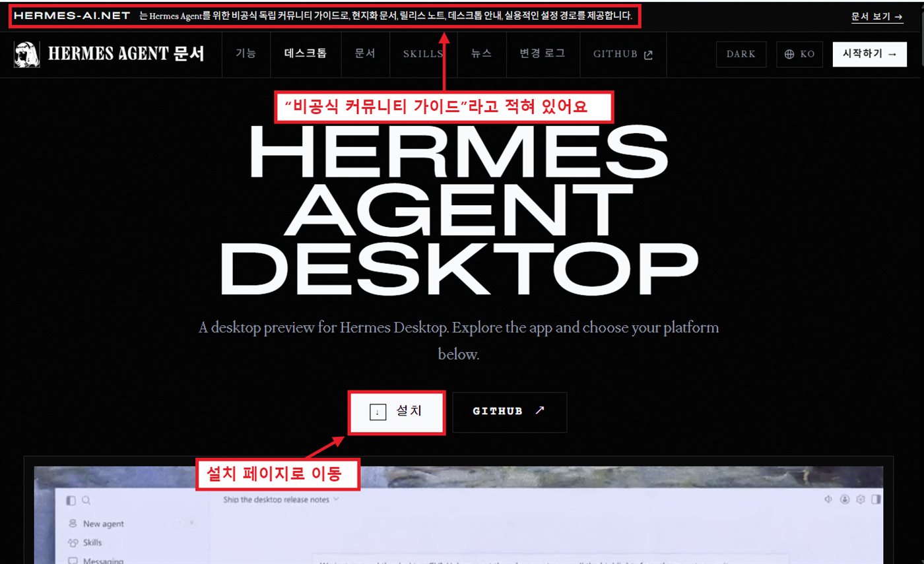Open the 변경 로그 nav menu item
Viewport: 924px width, 564px height.
click(x=543, y=54)
